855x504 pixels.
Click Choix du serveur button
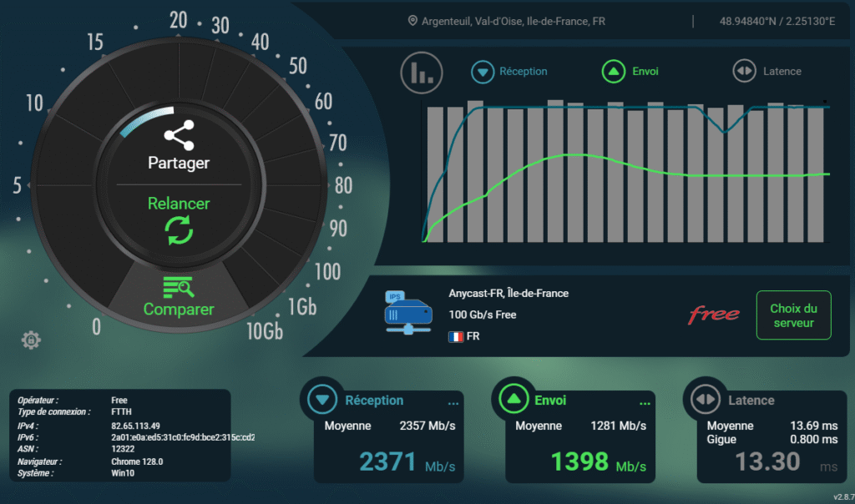(793, 315)
